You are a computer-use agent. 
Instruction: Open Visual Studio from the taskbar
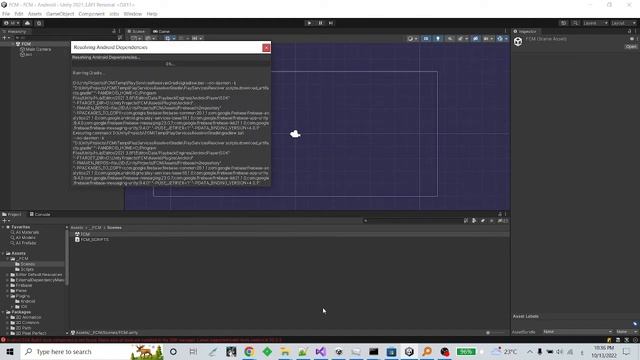[x=321, y=351]
